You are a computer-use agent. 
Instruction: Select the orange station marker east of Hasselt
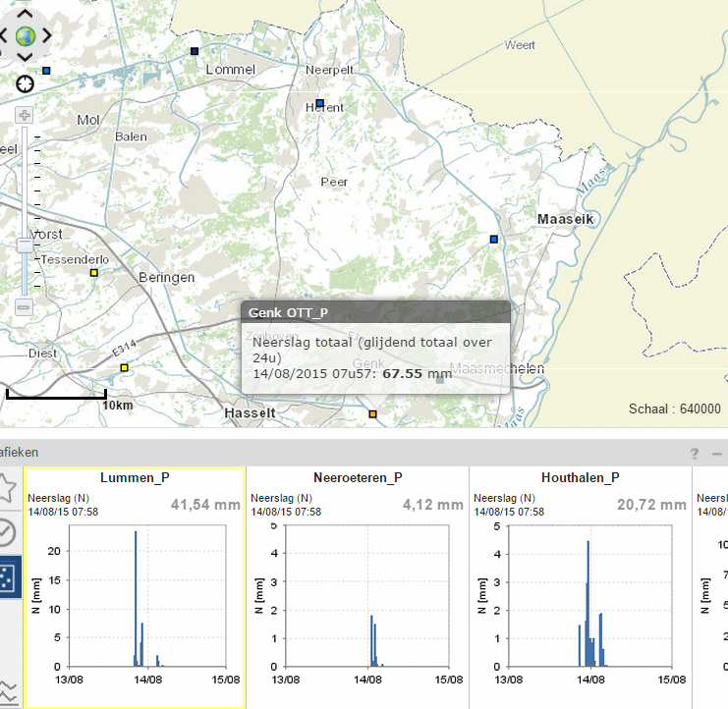coord(372,413)
